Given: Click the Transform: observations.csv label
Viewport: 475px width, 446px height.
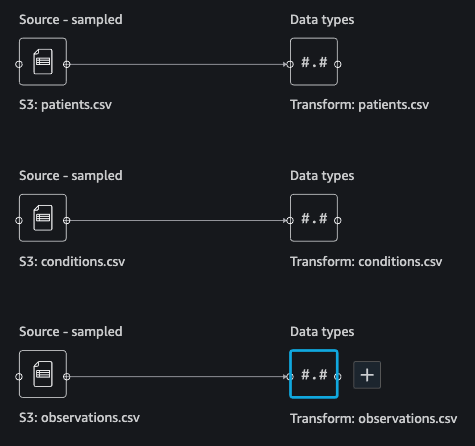Looking at the screenshot, I should coord(374,418).
